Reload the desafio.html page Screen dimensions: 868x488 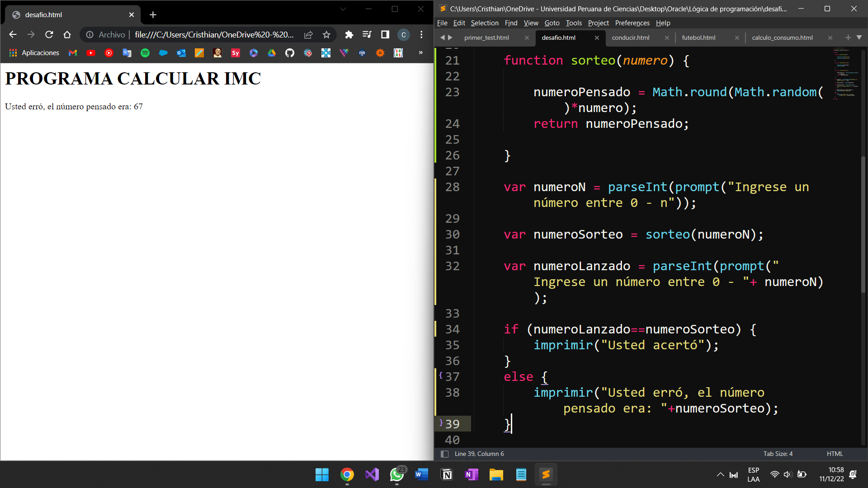tap(49, 34)
